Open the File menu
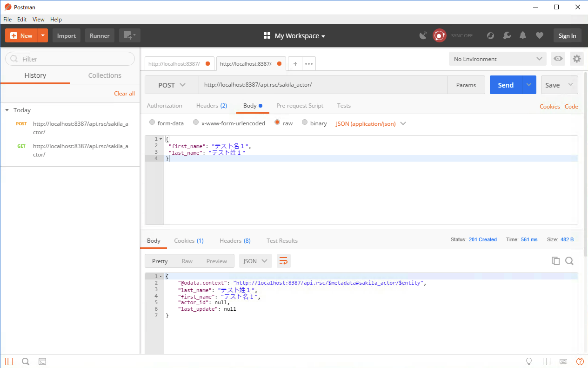The width and height of the screenshot is (588, 368). coord(7,20)
